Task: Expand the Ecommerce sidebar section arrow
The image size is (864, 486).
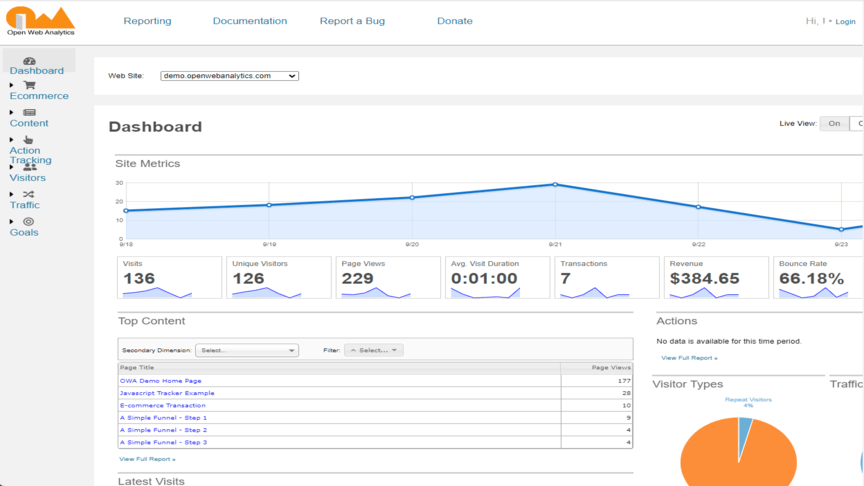Action: pos(12,85)
